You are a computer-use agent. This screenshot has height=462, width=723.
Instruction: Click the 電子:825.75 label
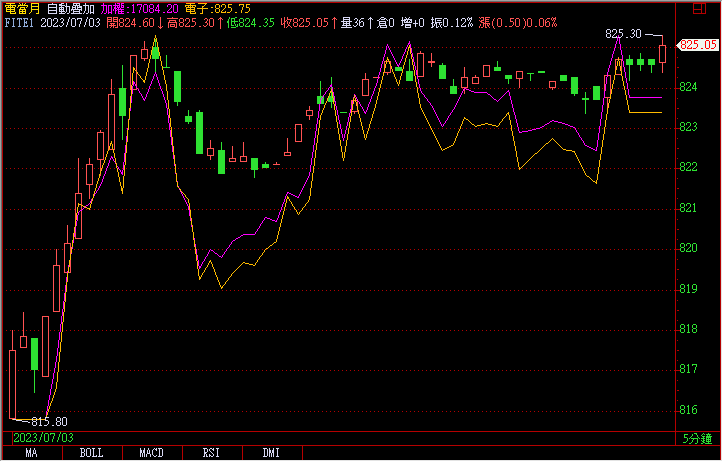(x=218, y=9)
